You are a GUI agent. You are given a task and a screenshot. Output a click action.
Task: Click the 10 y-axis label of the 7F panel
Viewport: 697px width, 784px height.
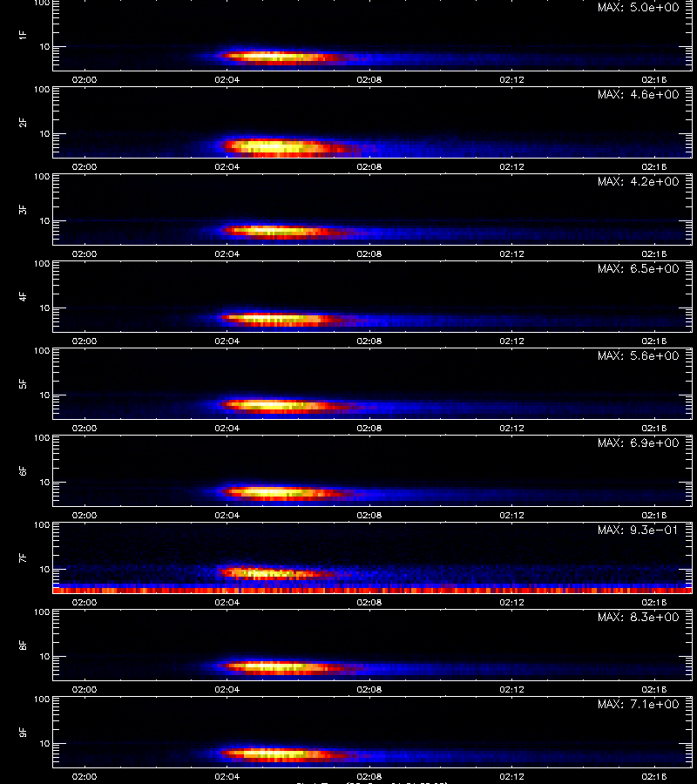click(45, 569)
